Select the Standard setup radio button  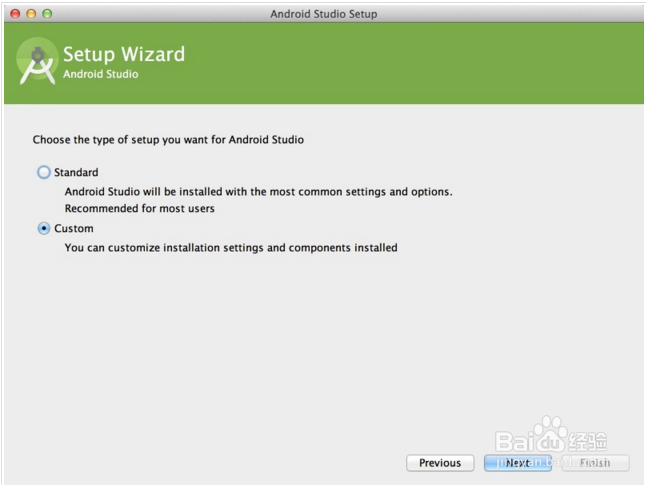44,172
